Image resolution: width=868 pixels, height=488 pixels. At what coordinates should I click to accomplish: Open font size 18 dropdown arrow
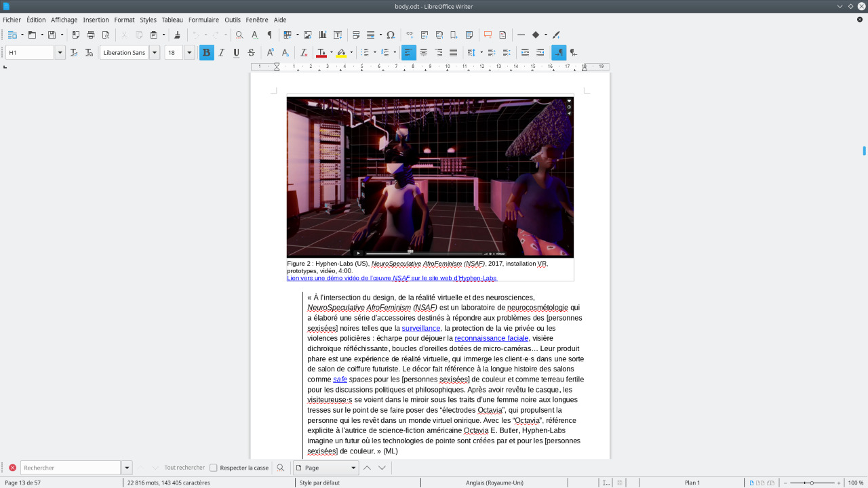[189, 52]
